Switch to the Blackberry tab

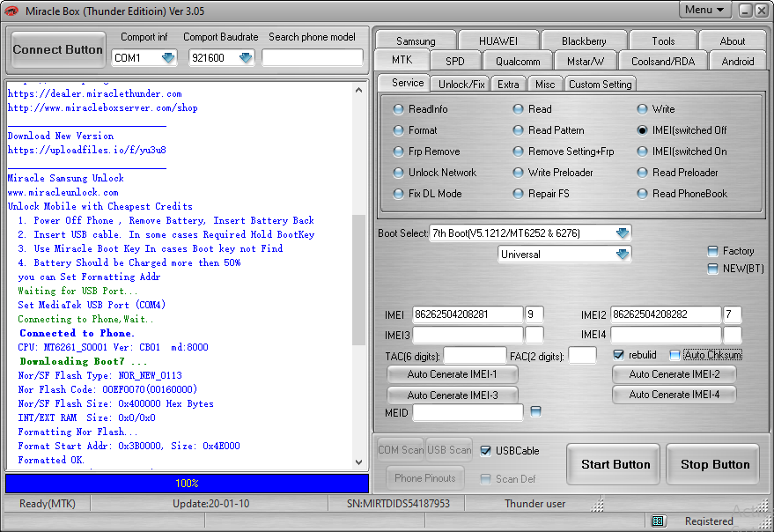coord(584,41)
